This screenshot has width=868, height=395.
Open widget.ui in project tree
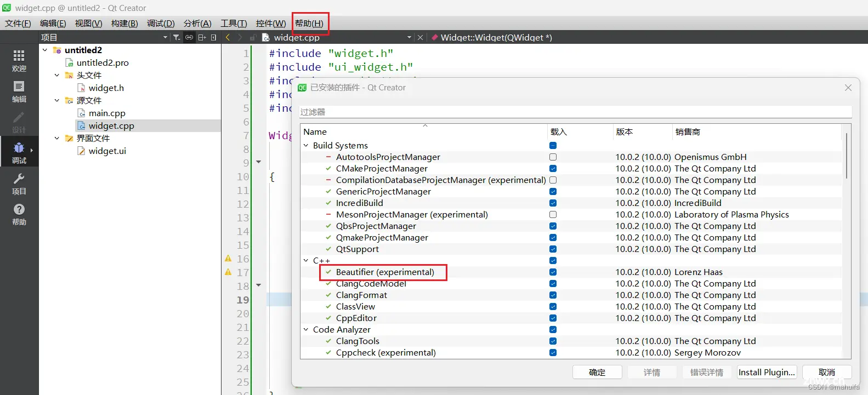tap(107, 151)
